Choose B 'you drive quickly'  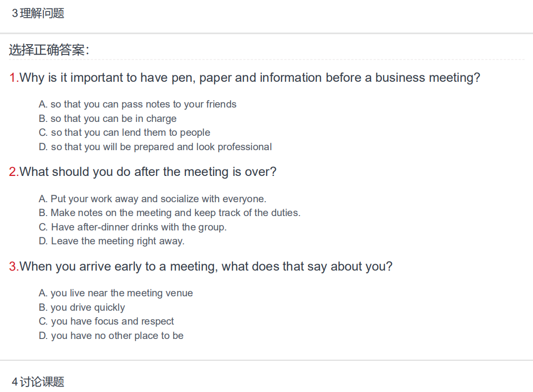coord(82,307)
